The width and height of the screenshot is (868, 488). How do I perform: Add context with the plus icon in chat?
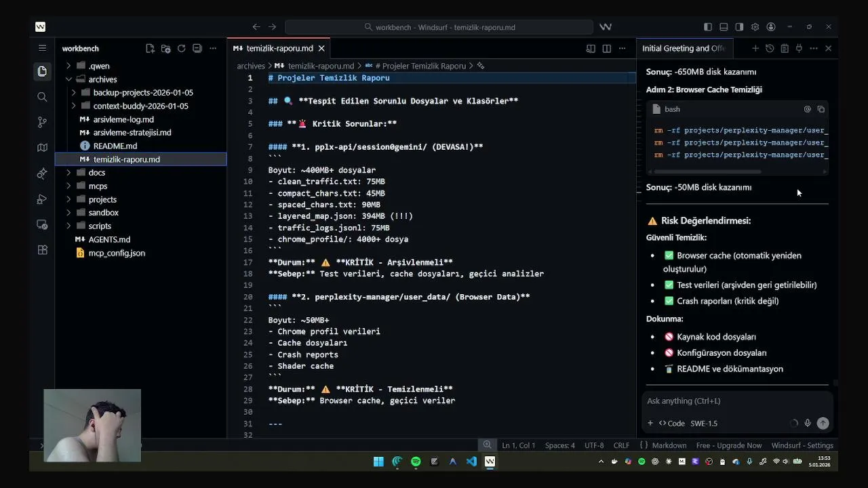(650, 423)
